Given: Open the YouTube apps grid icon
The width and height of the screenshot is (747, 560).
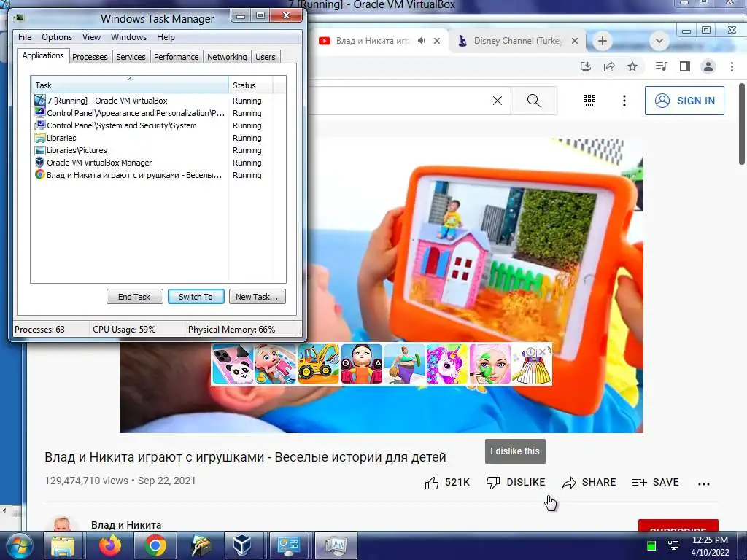Looking at the screenshot, I should coord(589,101).
